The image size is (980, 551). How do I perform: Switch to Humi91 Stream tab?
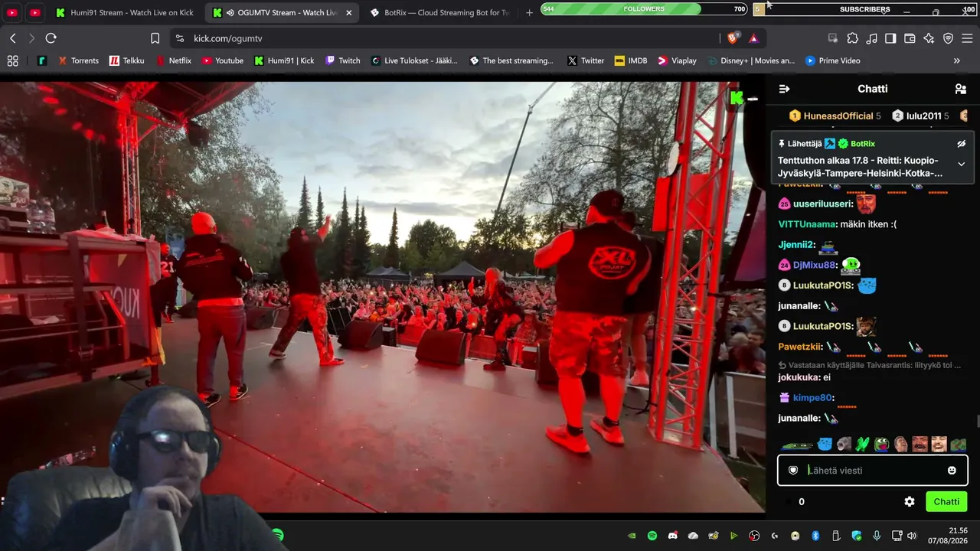point(125,13)
